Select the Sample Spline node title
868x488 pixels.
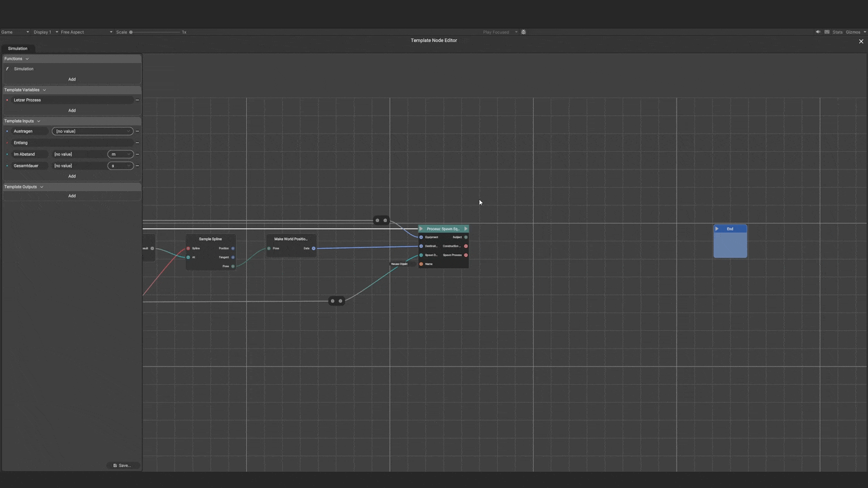(210, 239)
